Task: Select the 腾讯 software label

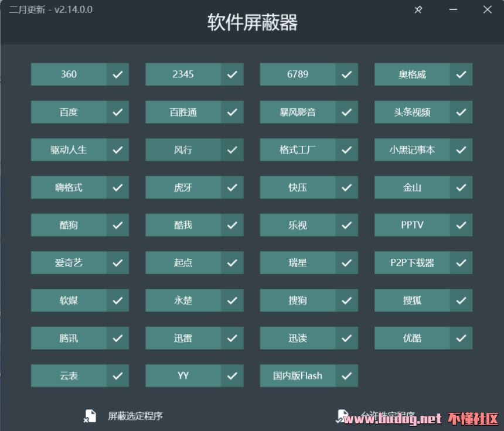Action: [69, 338]
